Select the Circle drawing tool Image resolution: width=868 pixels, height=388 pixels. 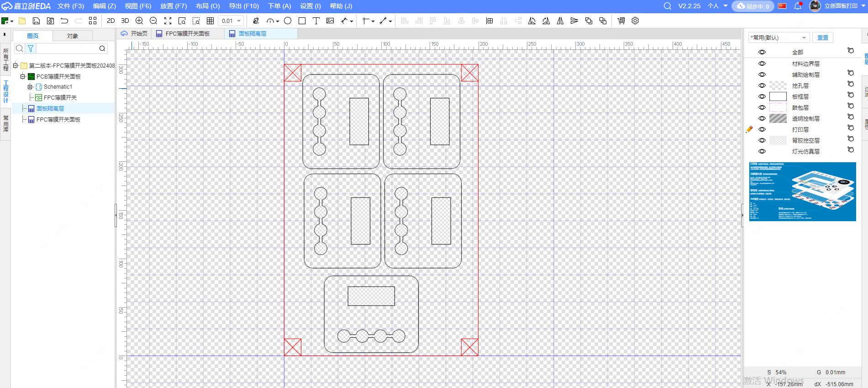click(288, 21)
